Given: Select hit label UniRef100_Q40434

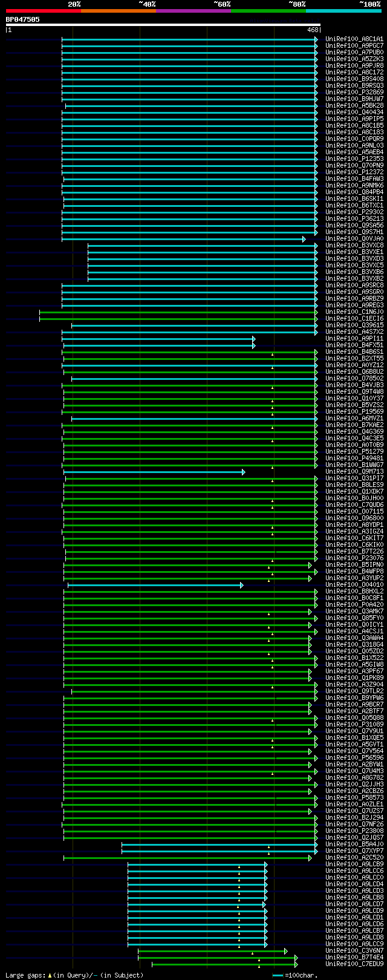Looking at the screenshot, I should pos(354,113).
